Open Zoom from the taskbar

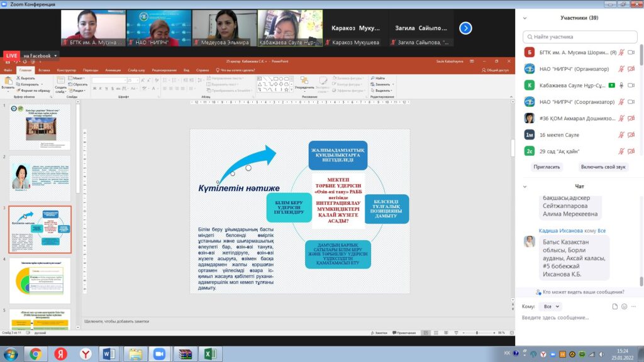(159, 354)
